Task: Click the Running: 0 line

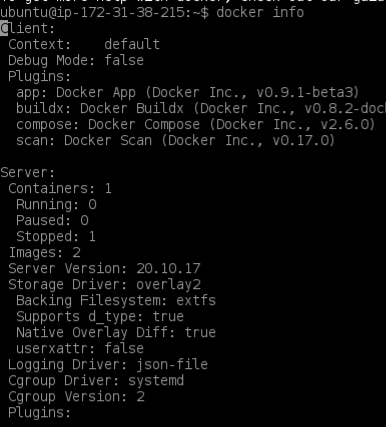Action: click(56, 205)
